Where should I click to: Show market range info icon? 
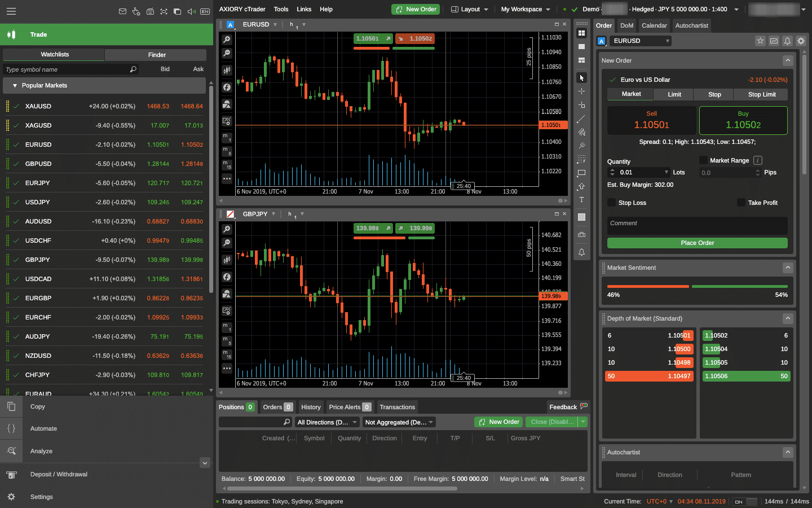(758, 160)
